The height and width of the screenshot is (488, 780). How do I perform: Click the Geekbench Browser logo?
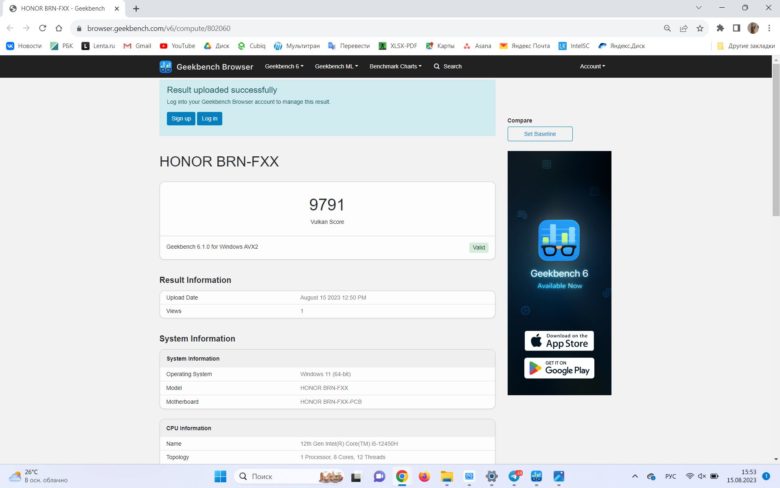pyautogui.click(x=206, y=66)
